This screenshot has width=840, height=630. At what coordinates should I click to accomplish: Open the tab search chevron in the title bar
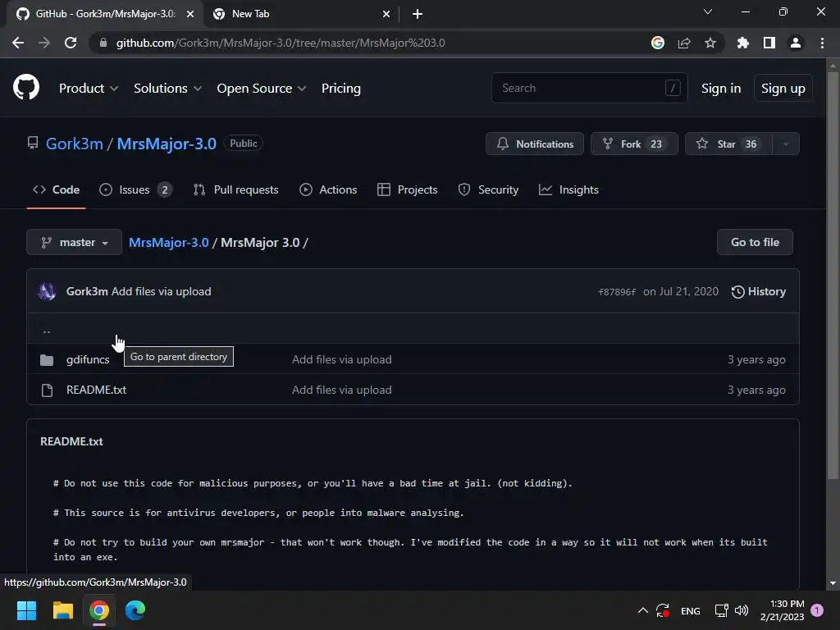pyautogui.click(x=708, y=11)
